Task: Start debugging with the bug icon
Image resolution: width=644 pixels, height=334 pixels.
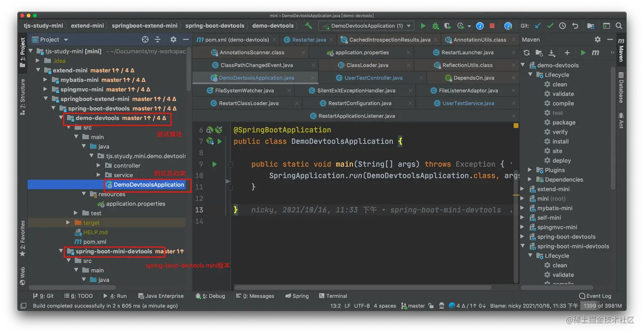Action: tap(435, 26)
